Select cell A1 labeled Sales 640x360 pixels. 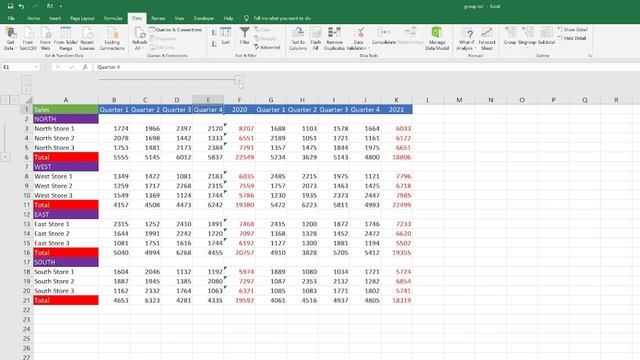(66, 109)
